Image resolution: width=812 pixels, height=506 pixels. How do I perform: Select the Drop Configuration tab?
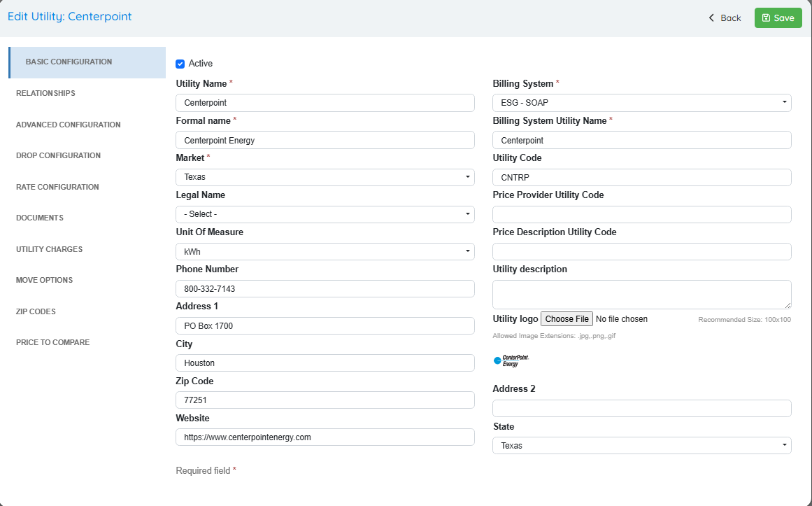tap(59, 155)
